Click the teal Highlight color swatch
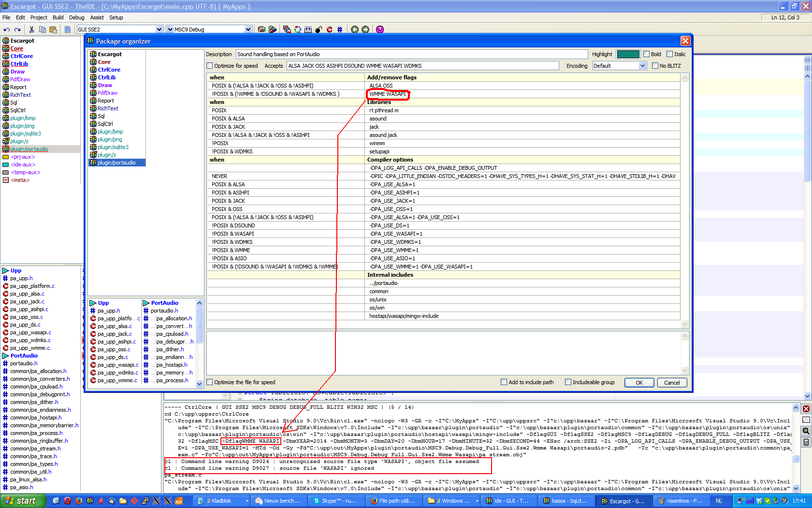 pyautogui.click(x=628, y=54)
